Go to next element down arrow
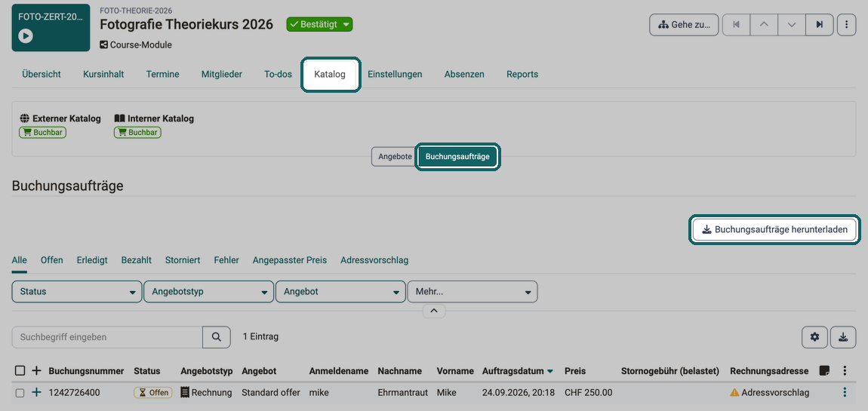868x411 pixels. click(x=792, y=25)
